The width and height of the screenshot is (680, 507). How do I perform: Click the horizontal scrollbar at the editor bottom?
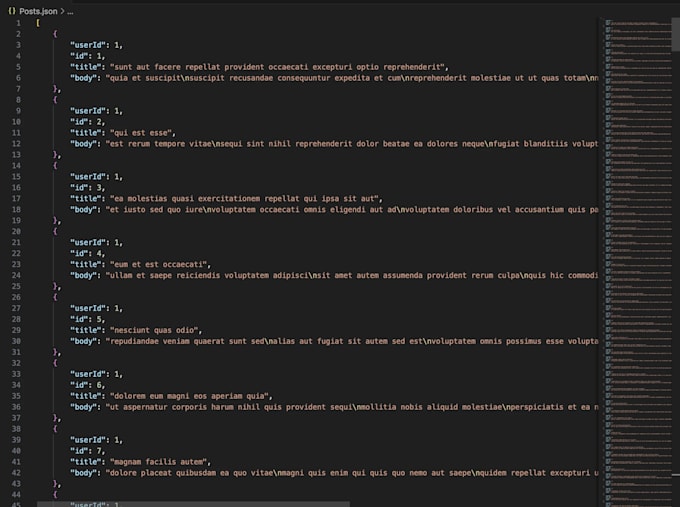(193, 504)
